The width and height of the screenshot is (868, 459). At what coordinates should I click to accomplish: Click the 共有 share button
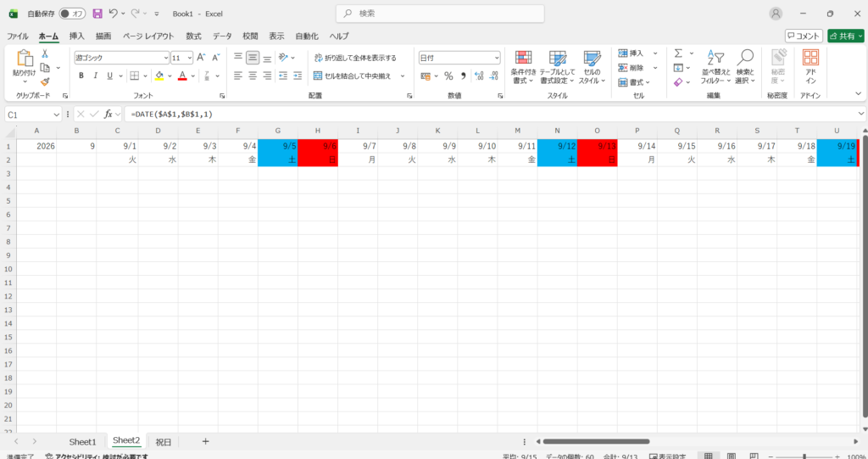[x=846, y=36]
